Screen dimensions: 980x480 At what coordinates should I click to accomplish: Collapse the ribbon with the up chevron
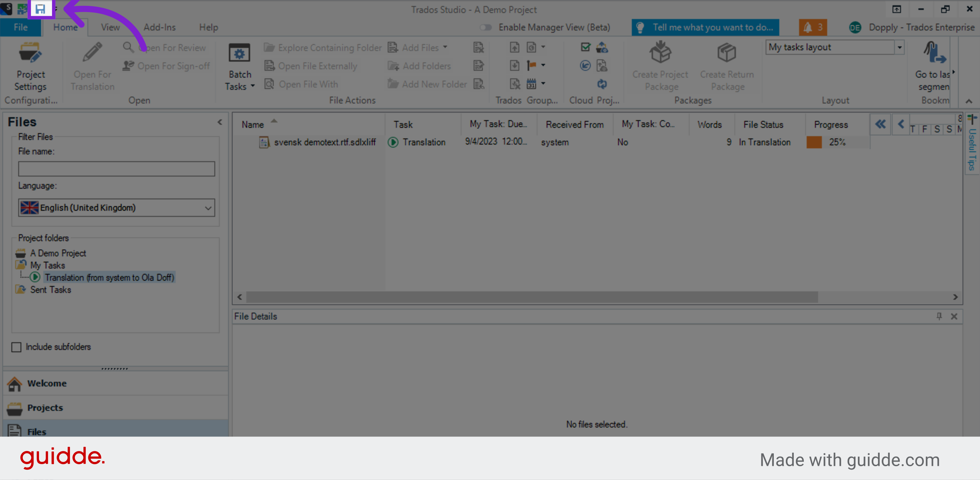tap(969, 101)
